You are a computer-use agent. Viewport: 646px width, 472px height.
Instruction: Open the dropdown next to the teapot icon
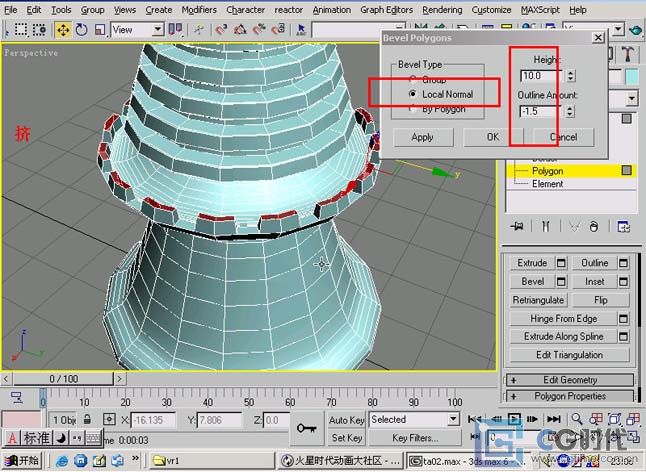[618, 29]
